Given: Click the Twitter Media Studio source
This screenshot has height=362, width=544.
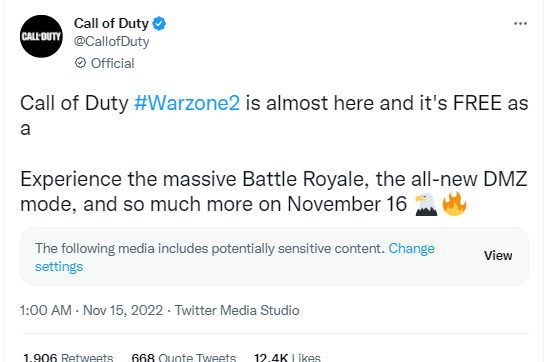Looking at the screenshot, I should [237, 310].
